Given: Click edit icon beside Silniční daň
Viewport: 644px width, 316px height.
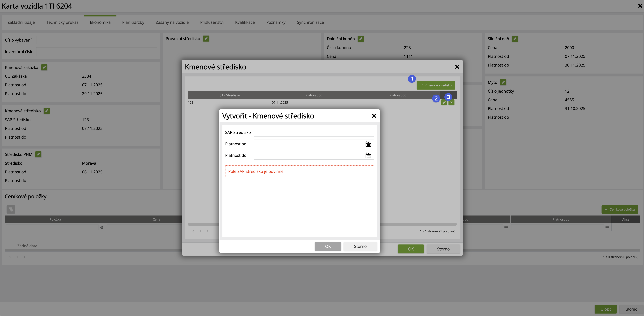Looking at the screenshot, I should [x=515, y=39].
